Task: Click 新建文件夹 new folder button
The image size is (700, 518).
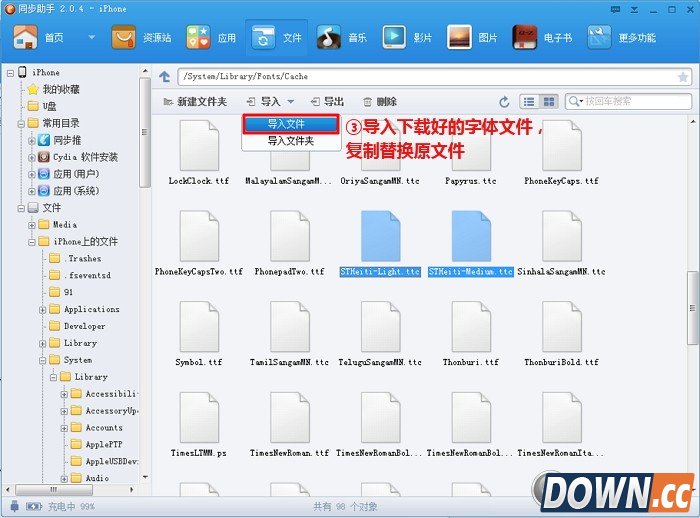Action: pos(195,102)
